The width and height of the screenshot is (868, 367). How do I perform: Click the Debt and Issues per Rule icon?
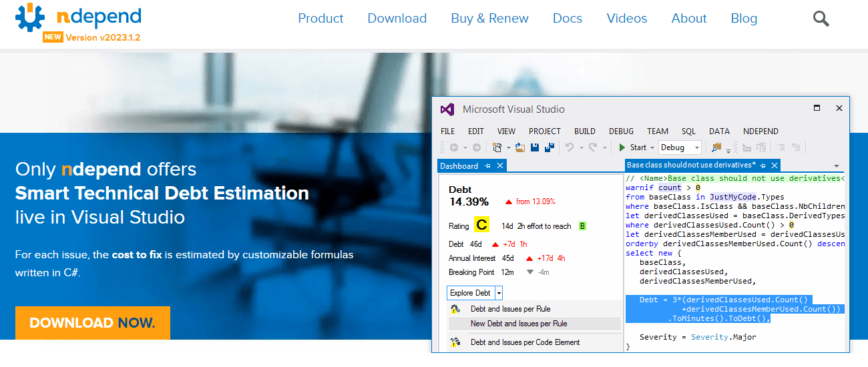pyautogui.click(x=455, y=309)
